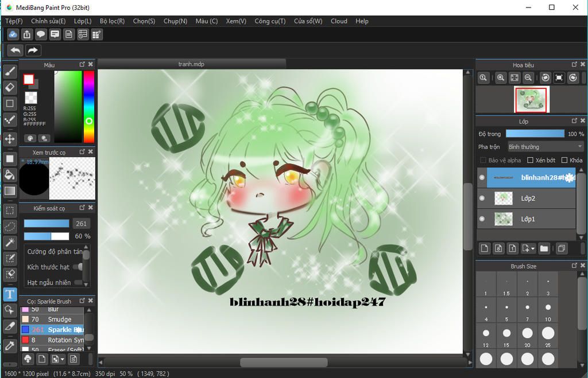Viewport: 588px width, 378px height.
Task: Switch to tranh.mdp document tab
Action: click(191, 64)
